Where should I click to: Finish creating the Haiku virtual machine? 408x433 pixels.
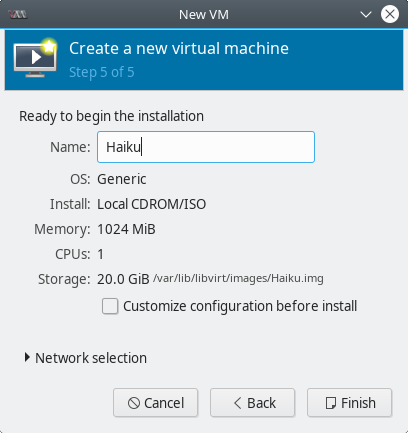[x=349, y=403]
